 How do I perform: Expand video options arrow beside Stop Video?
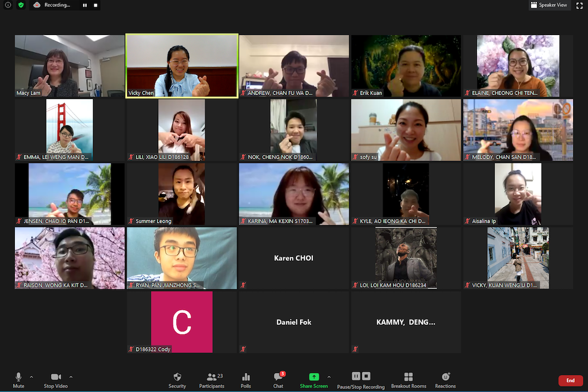coord(71,377)
